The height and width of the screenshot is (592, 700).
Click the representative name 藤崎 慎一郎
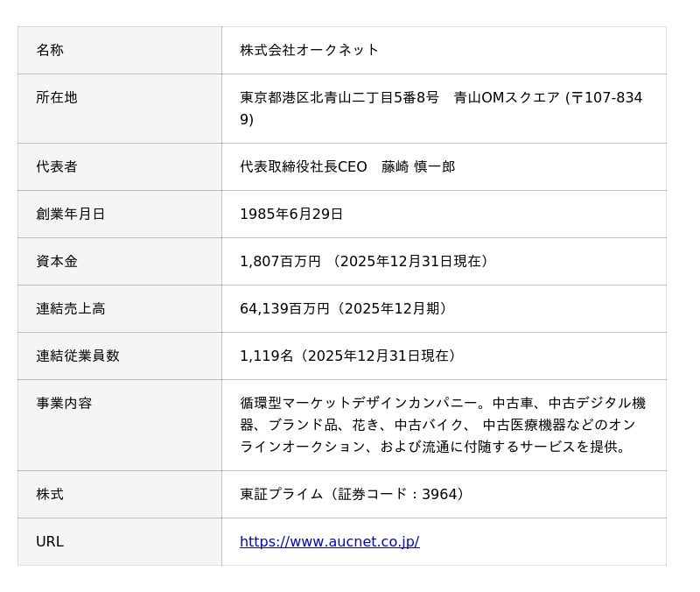pyautogui.click(x=418, y=166)
